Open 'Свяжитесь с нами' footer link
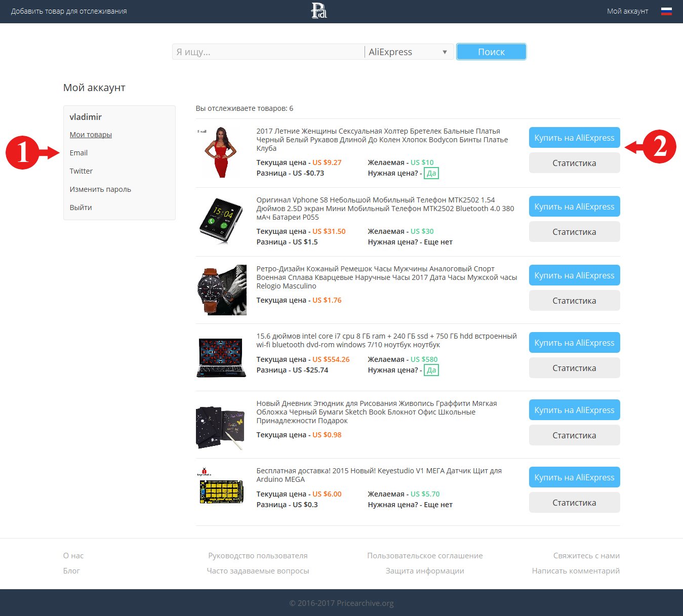683x616 pixels. tap(586, 556)
